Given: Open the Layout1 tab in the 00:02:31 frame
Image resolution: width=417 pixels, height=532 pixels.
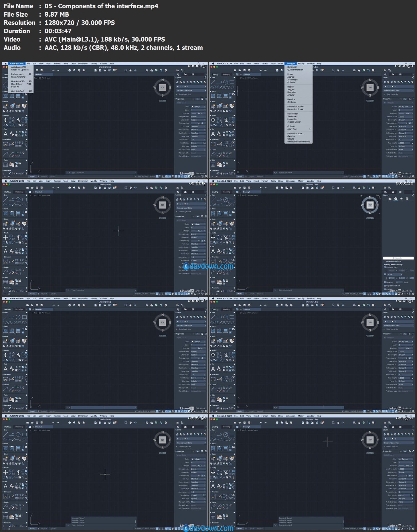Looking at the screenshot, I should coord(252,411).
